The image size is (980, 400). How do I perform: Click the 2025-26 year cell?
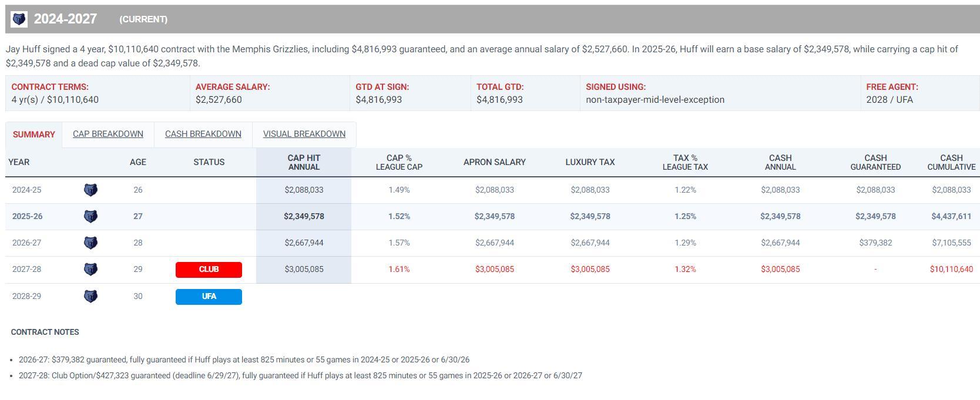point(27,216)
